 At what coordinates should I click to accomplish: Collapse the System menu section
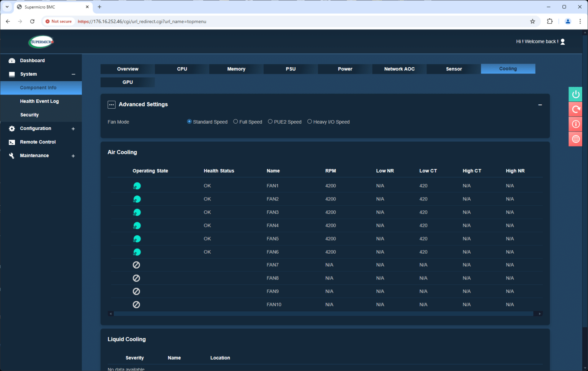73,74
